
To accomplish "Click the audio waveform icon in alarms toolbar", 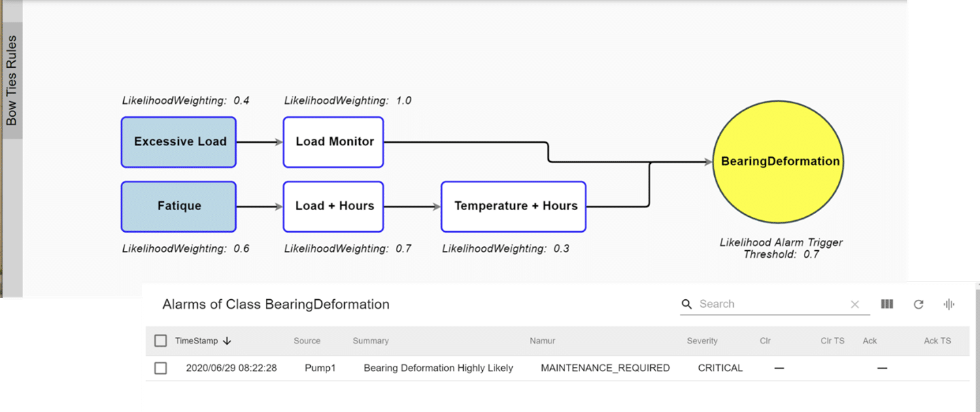I will pos(949,304).
